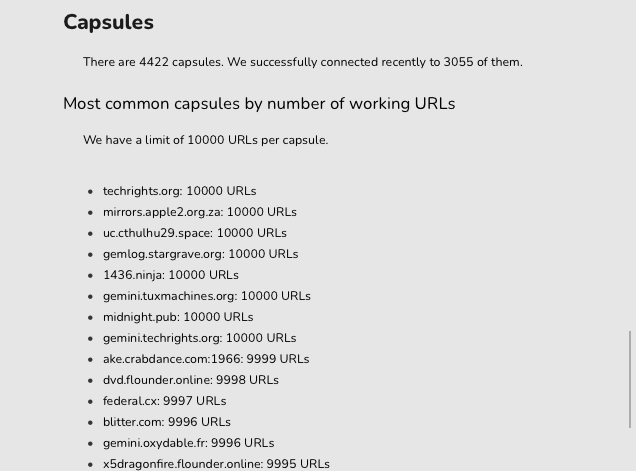Click the uc.cthulhu29.space list item
This screenshot has width=636, height=471.
click(x=195, y=233)
